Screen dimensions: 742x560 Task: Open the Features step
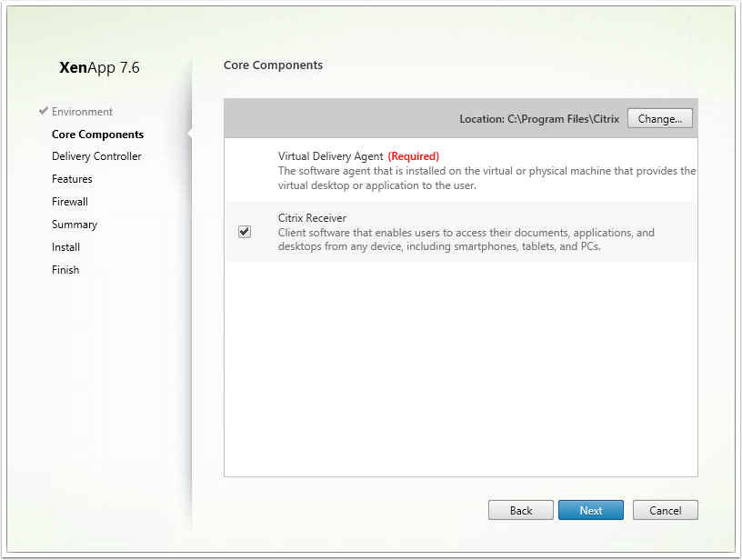click(72, 179)
